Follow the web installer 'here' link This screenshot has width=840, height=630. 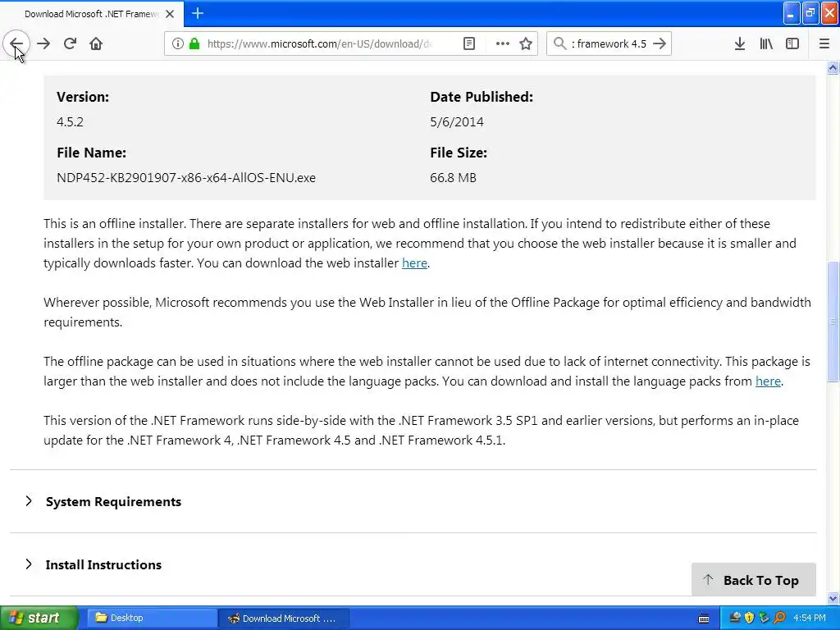pyautogui.click(x=414, y=263)
